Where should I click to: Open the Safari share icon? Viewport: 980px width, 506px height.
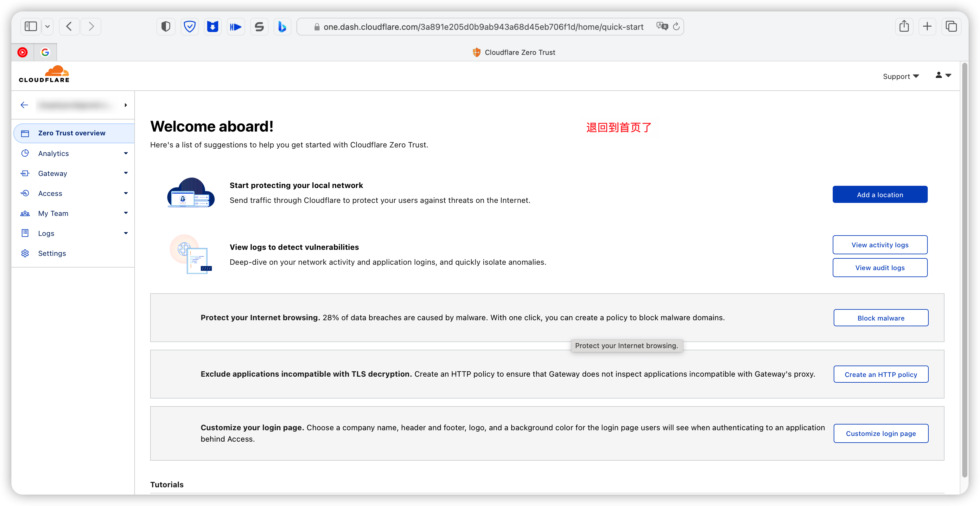(x=904, y=26)
